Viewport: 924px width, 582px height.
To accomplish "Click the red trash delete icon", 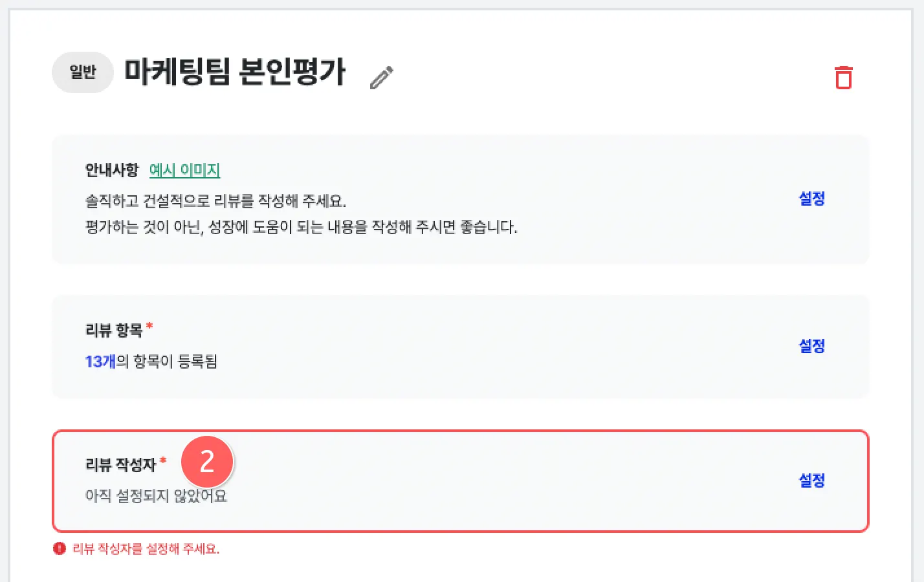I will pos(843,77).
